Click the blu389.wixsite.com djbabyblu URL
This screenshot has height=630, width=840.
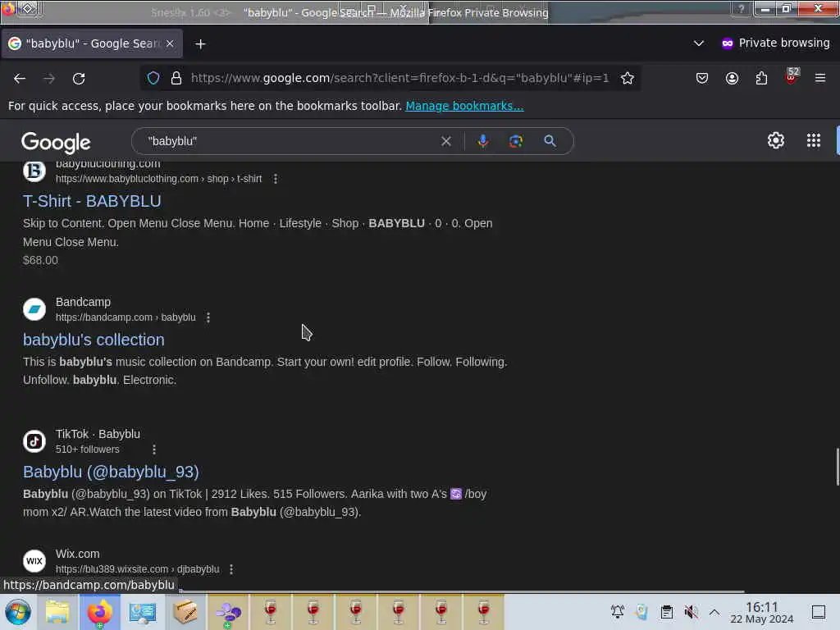click(x=138, y=569)
